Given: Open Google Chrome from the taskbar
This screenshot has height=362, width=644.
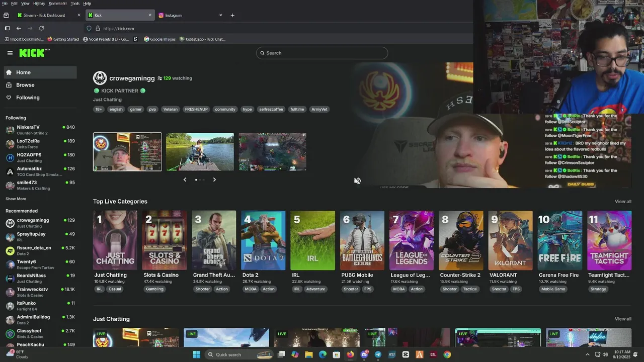Looking at the screenshot, I should 447,354.
